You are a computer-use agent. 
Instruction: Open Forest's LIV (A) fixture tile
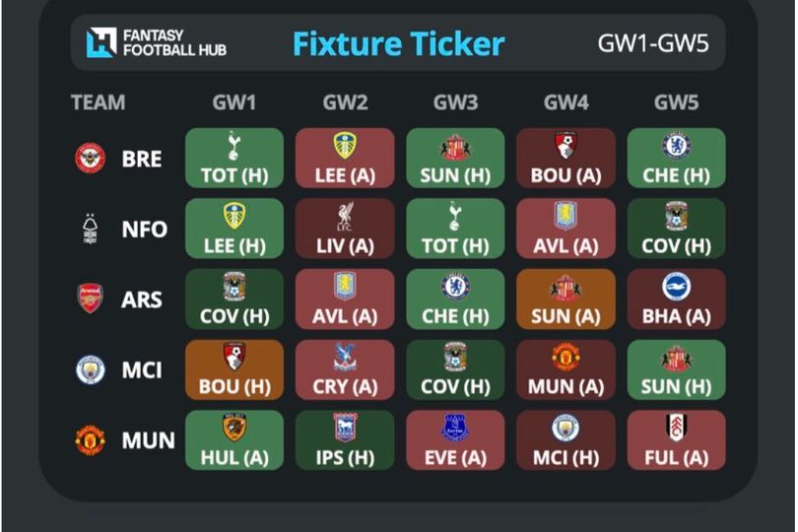(x=345, y=229)
